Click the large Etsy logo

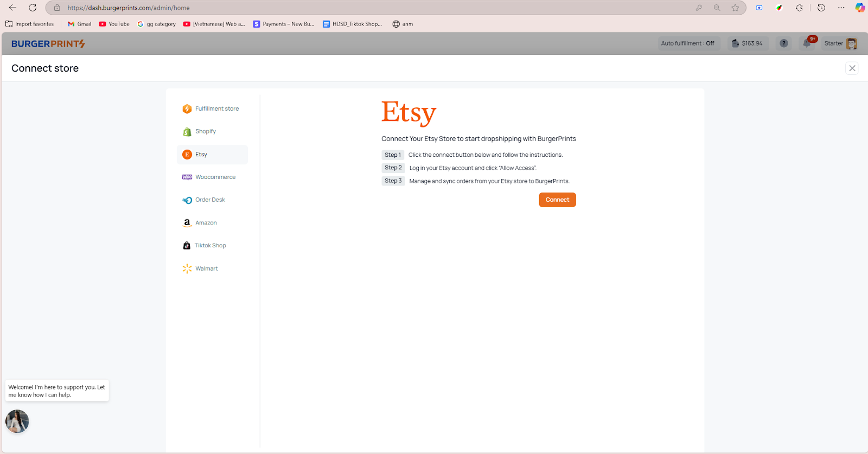[409, 113]
